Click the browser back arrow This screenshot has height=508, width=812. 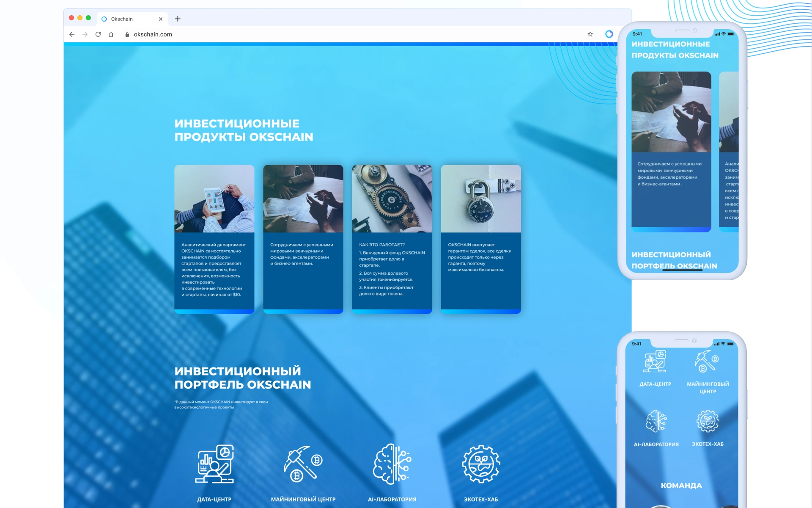point(72,34)
